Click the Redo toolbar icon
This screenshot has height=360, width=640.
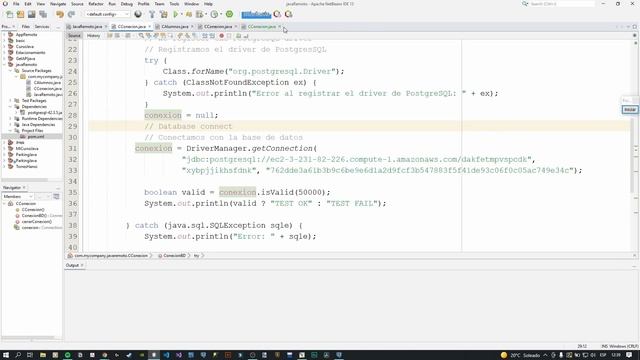71,14
